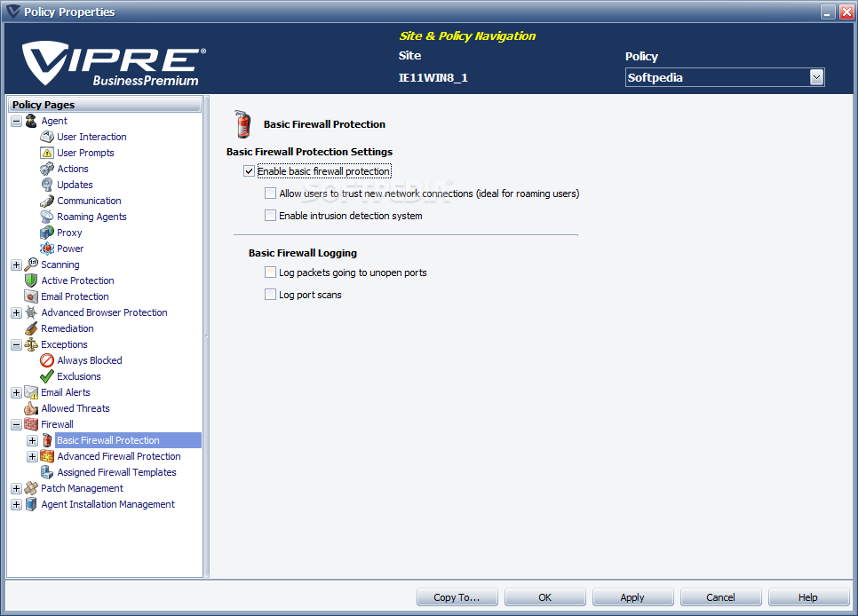Click the Remediation brush icon
Screen dimensions: 858x616
pyautogui.click(x=31, y=328)
